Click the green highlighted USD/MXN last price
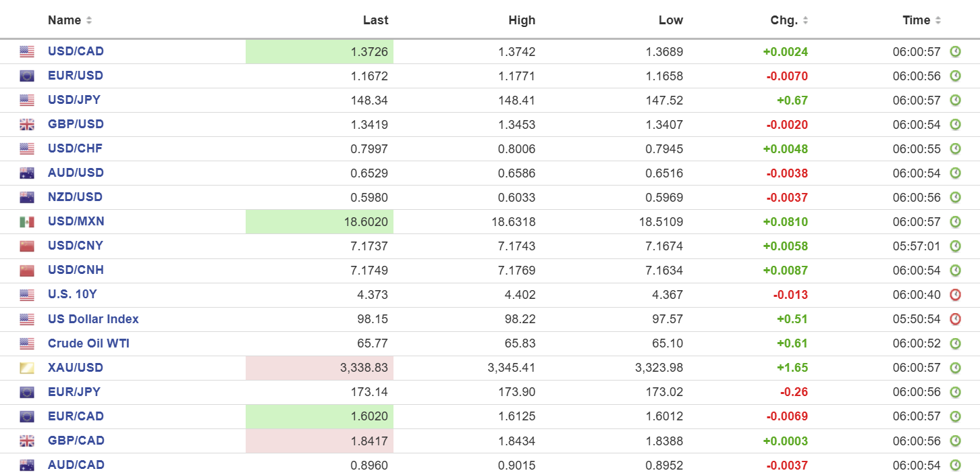The height and width of the screenshot is (475, 980). click(x=319, y=222)
